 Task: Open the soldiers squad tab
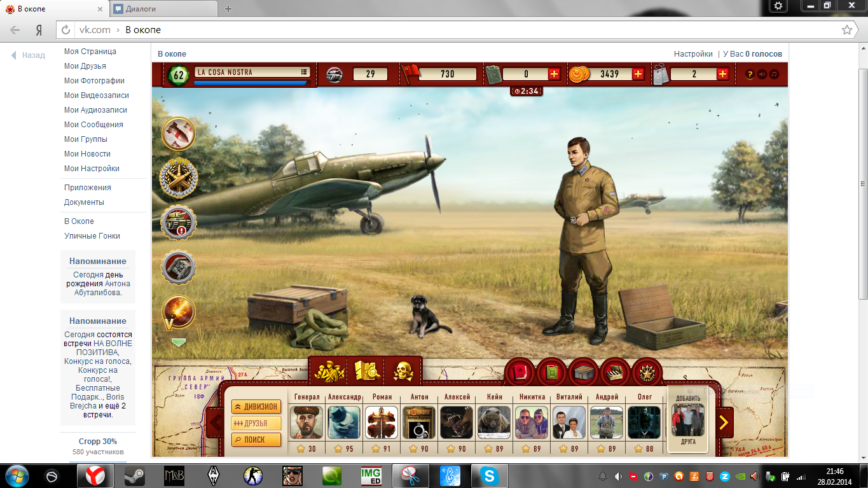[329, 370]
